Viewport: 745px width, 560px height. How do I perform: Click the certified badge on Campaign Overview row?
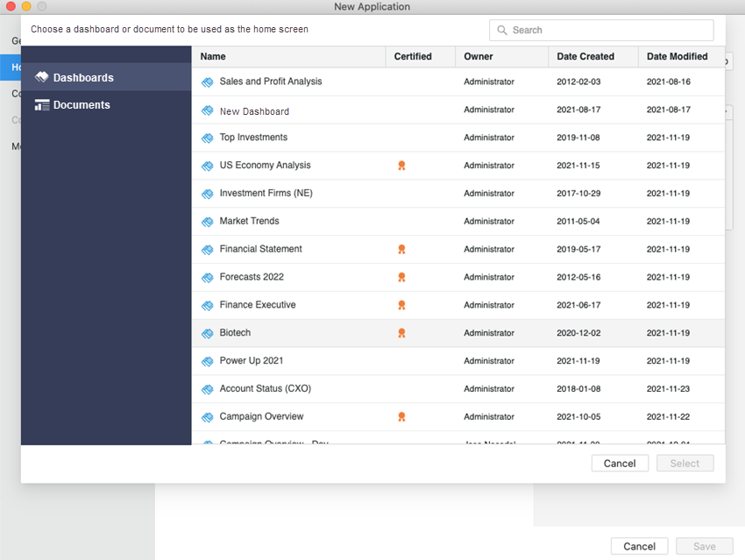[x=401, y=417]
